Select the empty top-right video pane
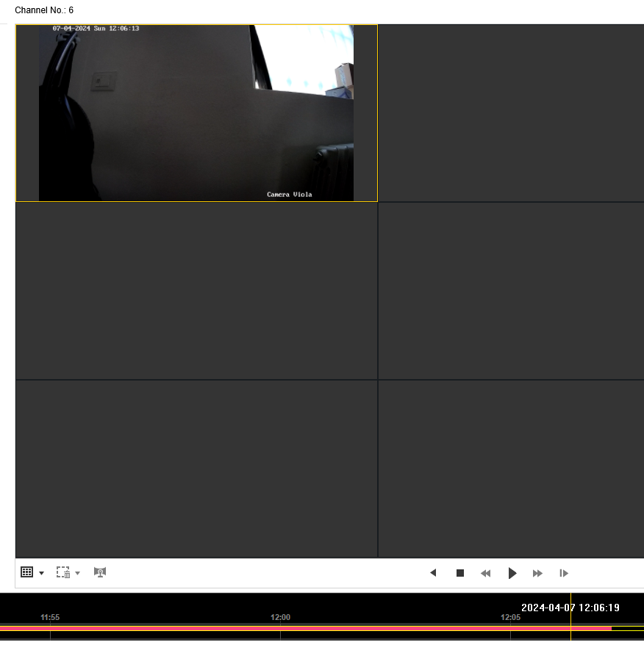This screenshot has height=645, width=644. tap(511, 113)
